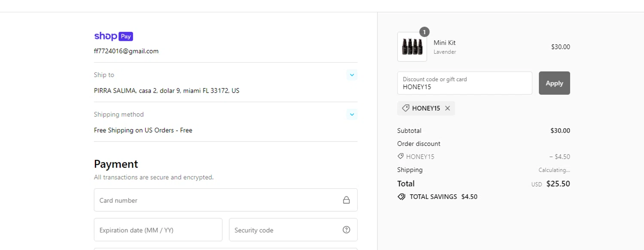The height and width of the screenshot is (250, 644).
Task: Click the quantity badge on Mini Kit
Action: [424, 32]
